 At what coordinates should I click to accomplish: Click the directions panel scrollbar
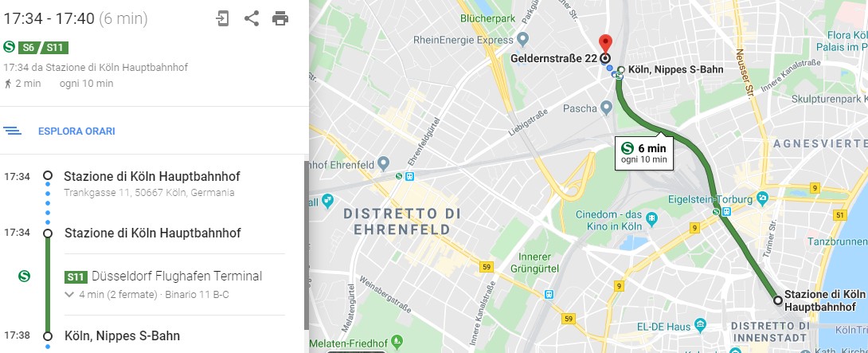point(306,245)
